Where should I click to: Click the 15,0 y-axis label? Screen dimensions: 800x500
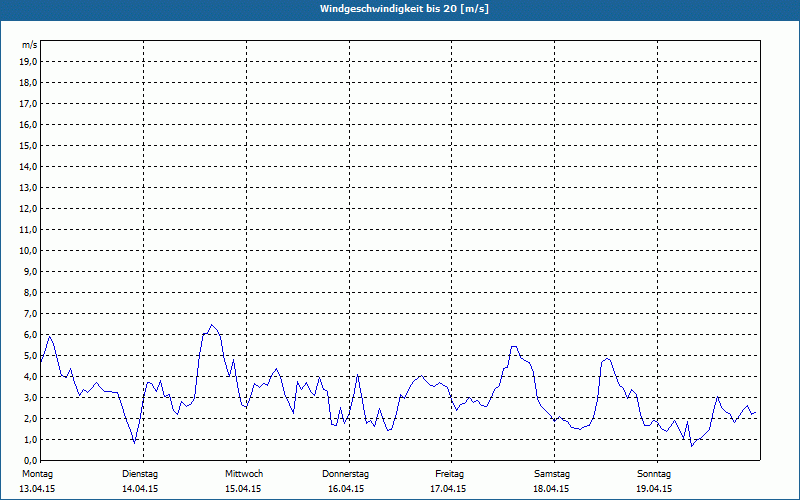pos(28,145)
